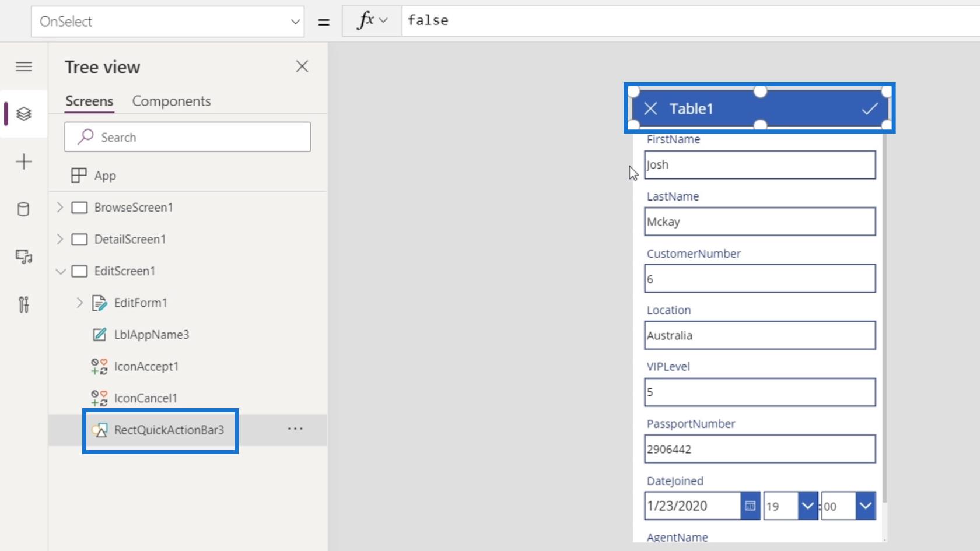Collapse the EditScreen1 tree node
Image resolution: width=980 pixels, height=551 pixels.
pyautogui.click(x=60, y=271)
